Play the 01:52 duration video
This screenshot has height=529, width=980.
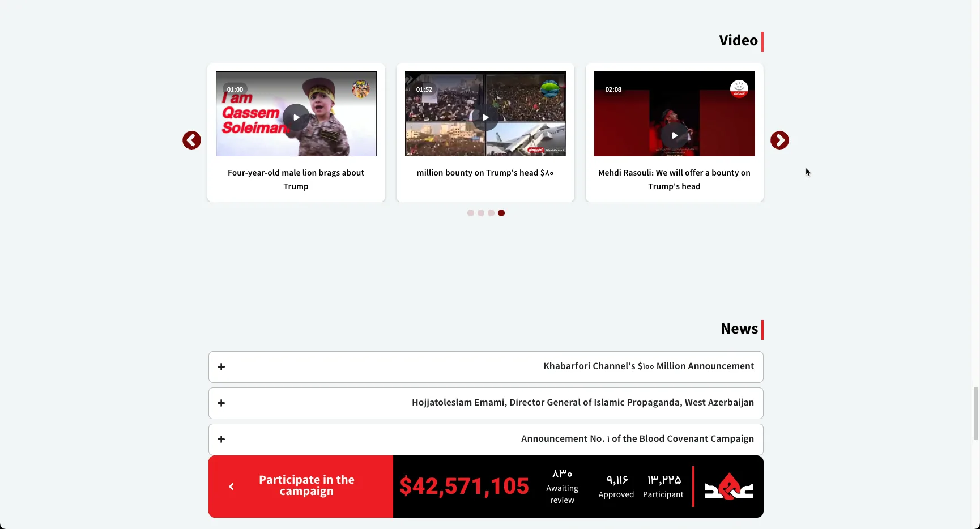coord(485,117)
